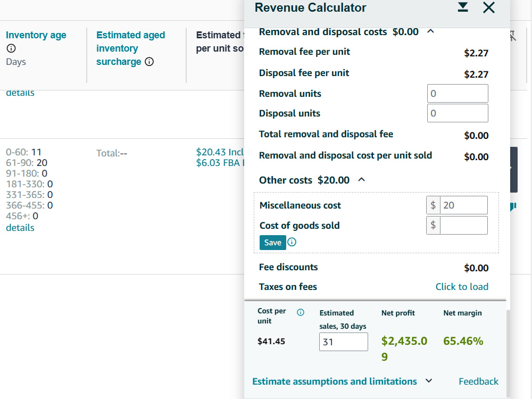This screenshot has width=532, height=399.
Task: Minimize the Revenue Calculator panel
Action: tap(463, 7)
